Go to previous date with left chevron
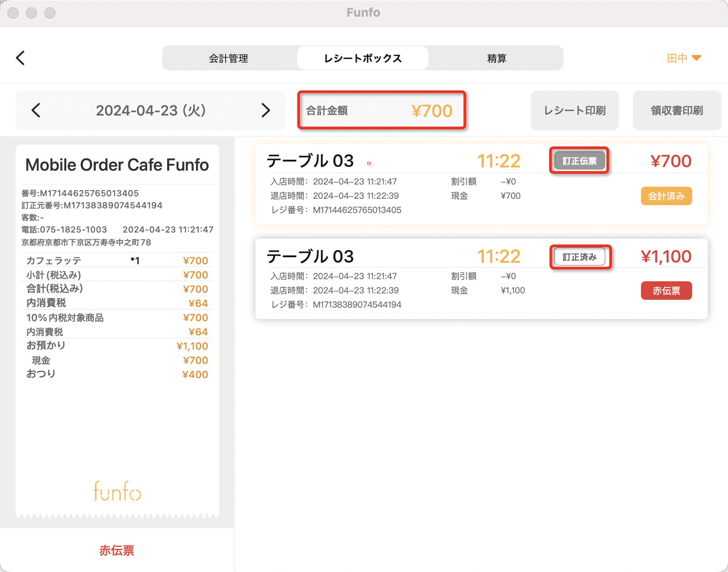The height and width of the screenshot is (572, 728). [36, 110]
